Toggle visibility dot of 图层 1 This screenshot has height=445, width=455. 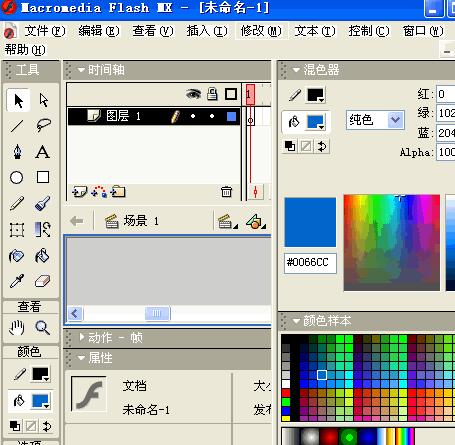pyautogui.click(x=193, y=116)
